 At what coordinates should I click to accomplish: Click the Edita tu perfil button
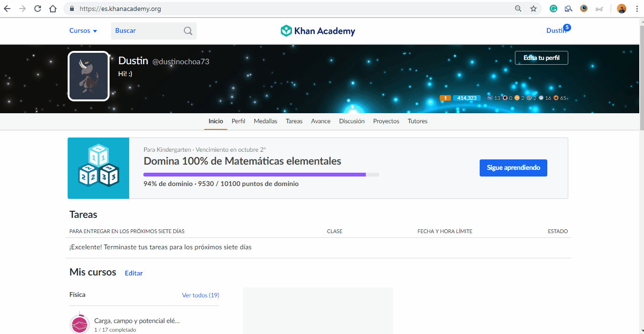(541, 58)
